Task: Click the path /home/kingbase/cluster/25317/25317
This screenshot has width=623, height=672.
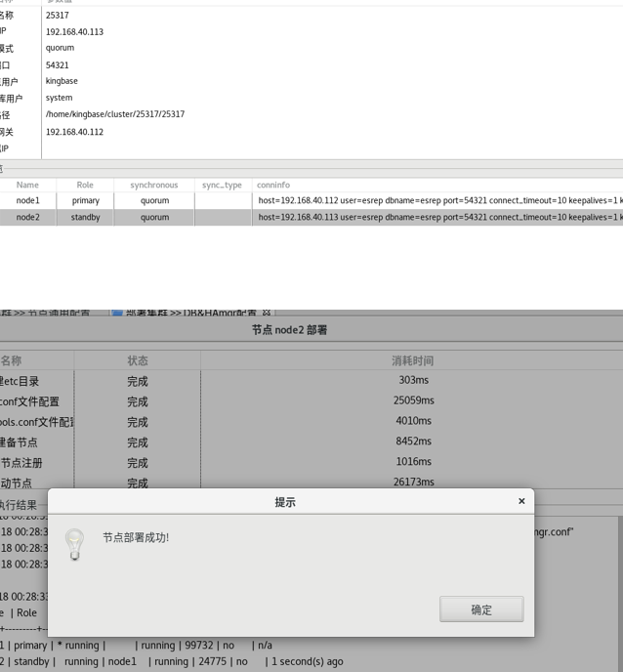Action: coord(115,114)
